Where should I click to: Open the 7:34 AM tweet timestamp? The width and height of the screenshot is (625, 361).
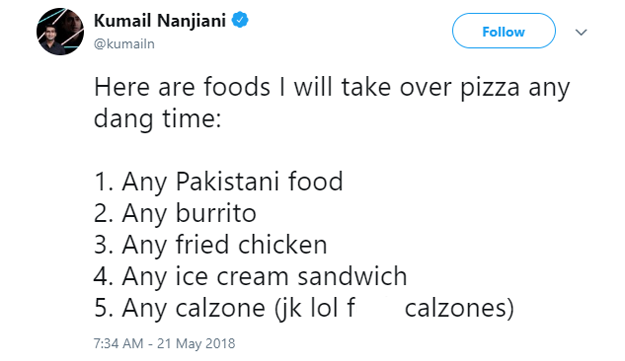click(118, 343)
